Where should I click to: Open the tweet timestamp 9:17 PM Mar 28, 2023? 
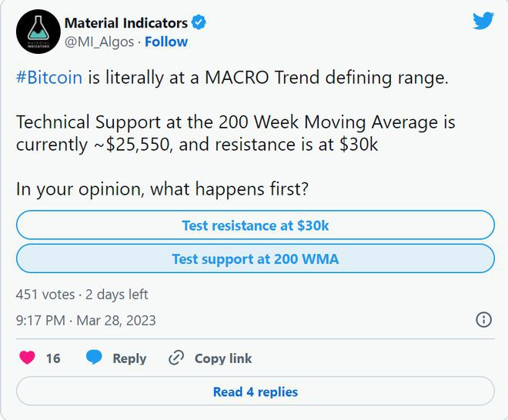click(x=85, y=320)
